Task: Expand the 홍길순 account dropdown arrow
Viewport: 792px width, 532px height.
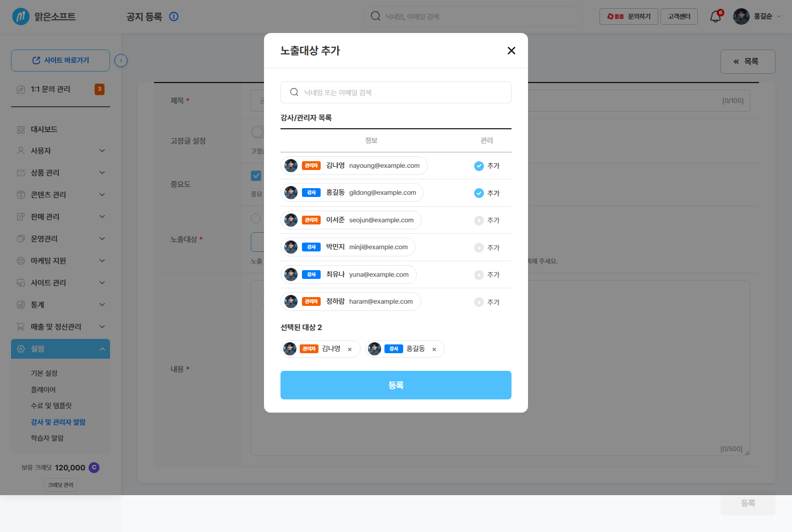Action: 779,17
